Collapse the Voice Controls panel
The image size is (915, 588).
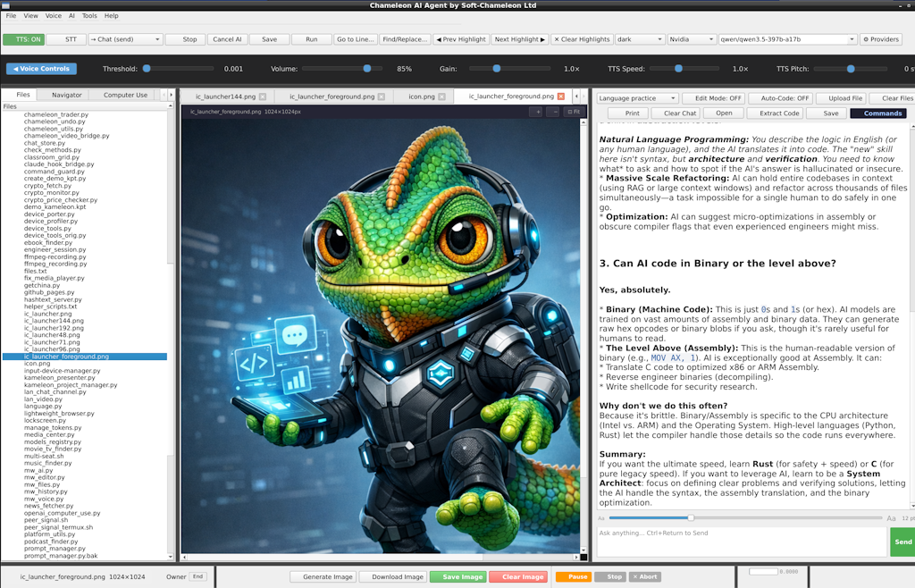[41, 69]
